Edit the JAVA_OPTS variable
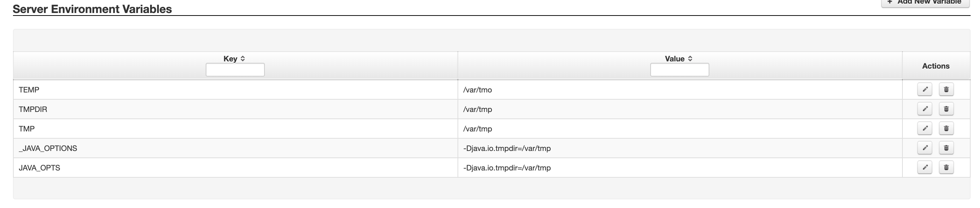The image size is (980, 208). [924, 167]
